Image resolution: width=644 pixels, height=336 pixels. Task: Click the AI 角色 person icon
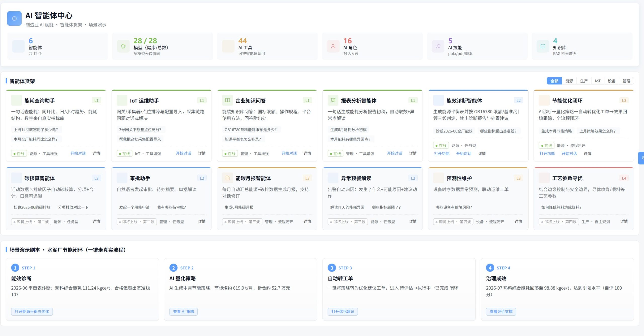tap(333, 46)
